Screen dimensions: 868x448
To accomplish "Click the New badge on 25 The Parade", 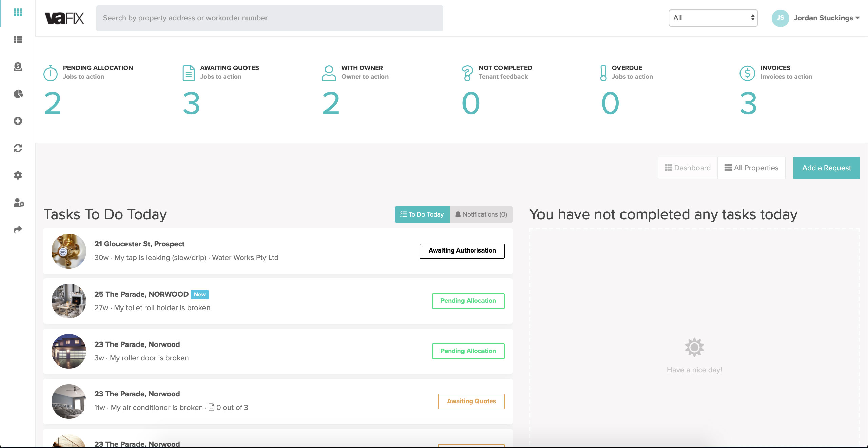I will [x=200, y=295].
